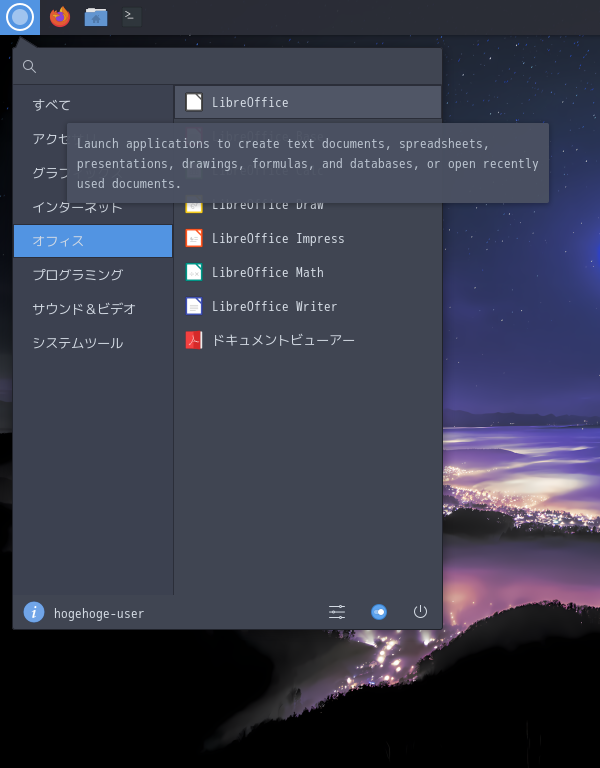The image size is (600, 768).
Task: Select the サウンド&ビデオ category
Action: (x=93, y=309)
